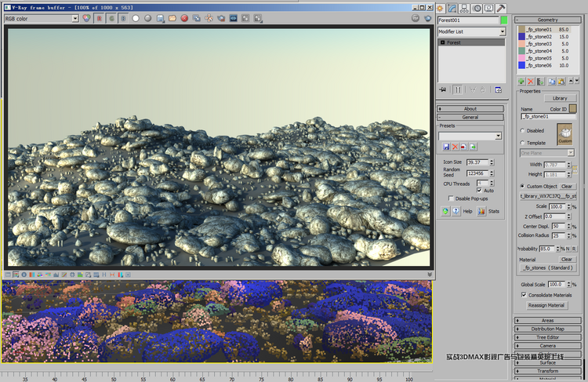
Task: Switch to the Modify command panel tab
Action: [x=452, y=9]
